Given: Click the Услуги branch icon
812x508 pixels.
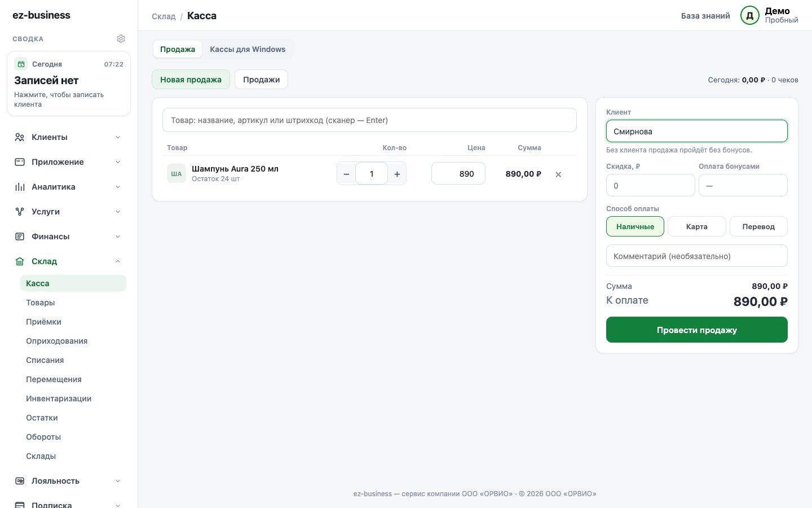Looking at the screenshot, I should click(20, 212).
